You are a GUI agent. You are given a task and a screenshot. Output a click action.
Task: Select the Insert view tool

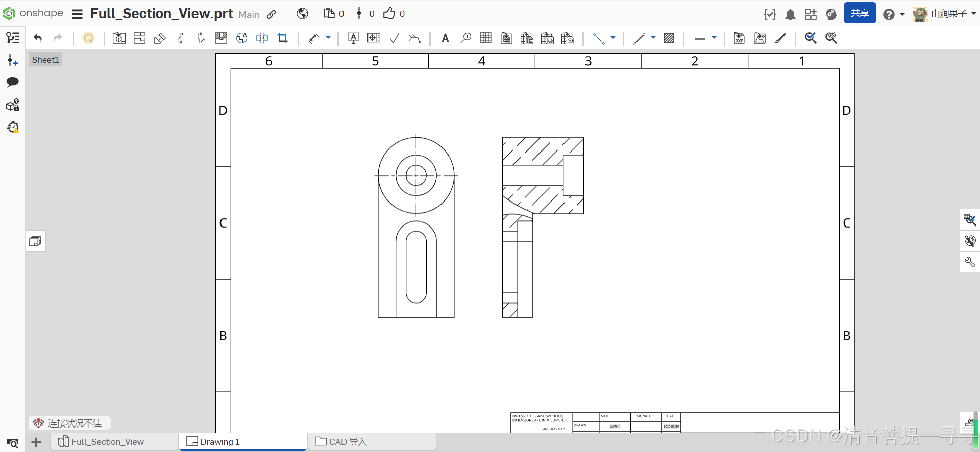click(119, 38)
